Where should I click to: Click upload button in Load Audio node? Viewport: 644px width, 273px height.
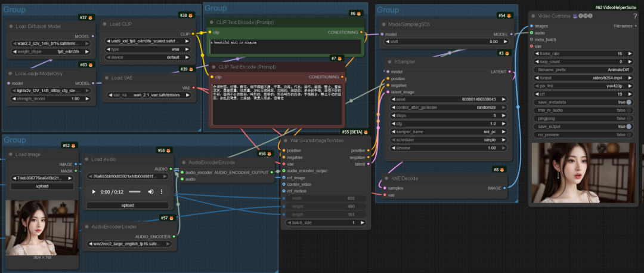[x=128, y=205]
